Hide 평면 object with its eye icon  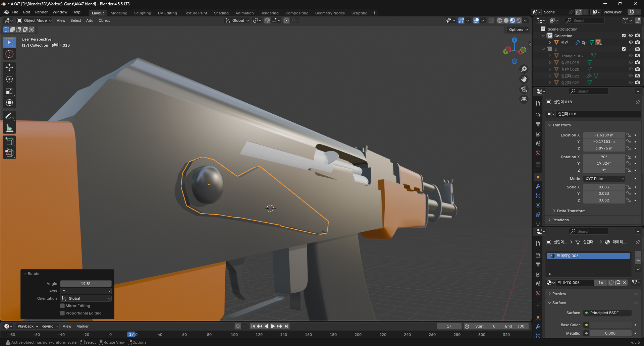click(x=631, y=42)
